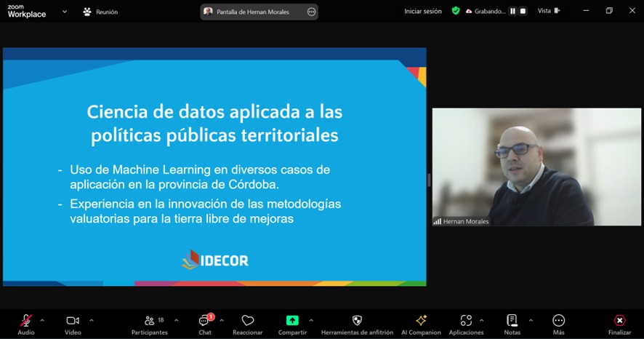Open the Vista view layout menu

pyautogui.click(x=549, y=11)
